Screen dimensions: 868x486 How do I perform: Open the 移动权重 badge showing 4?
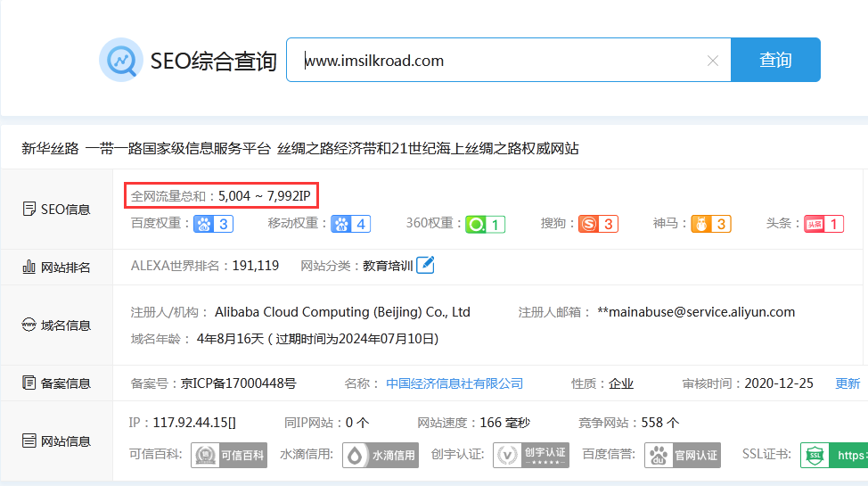tap(350, 224)
